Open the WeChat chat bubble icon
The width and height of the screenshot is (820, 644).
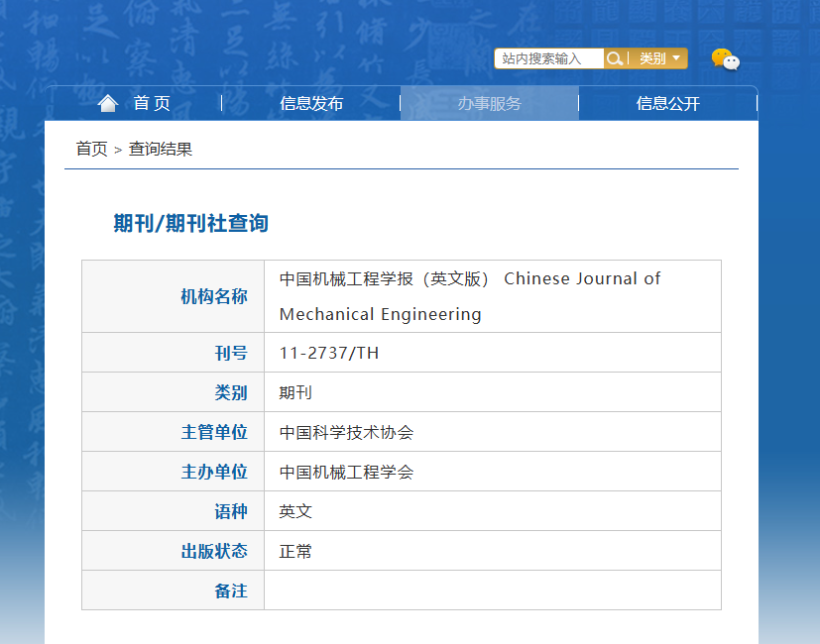click(726, 59)
